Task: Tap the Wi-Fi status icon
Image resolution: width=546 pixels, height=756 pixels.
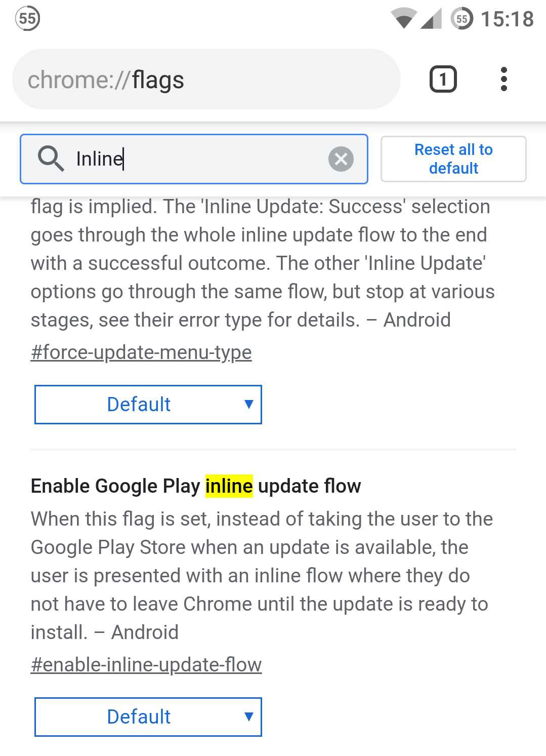Action: point(404,19)
